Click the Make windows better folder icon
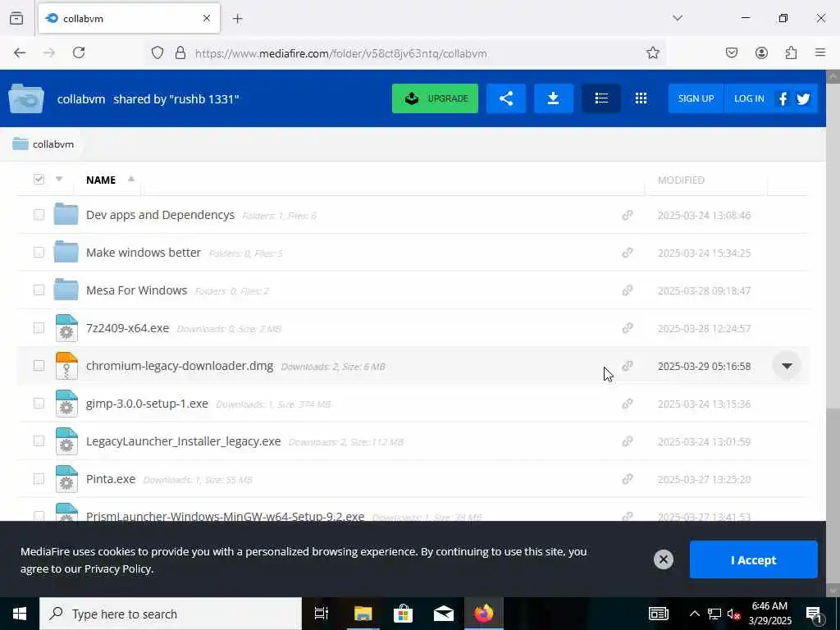This screenshot has height=630, width=840. [66, 252]
